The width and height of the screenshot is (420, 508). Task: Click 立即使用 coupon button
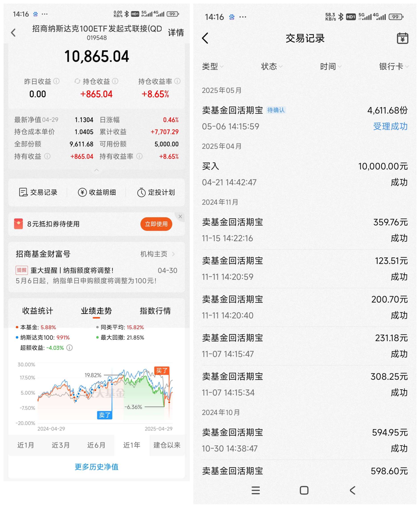[x=156, y=224]
